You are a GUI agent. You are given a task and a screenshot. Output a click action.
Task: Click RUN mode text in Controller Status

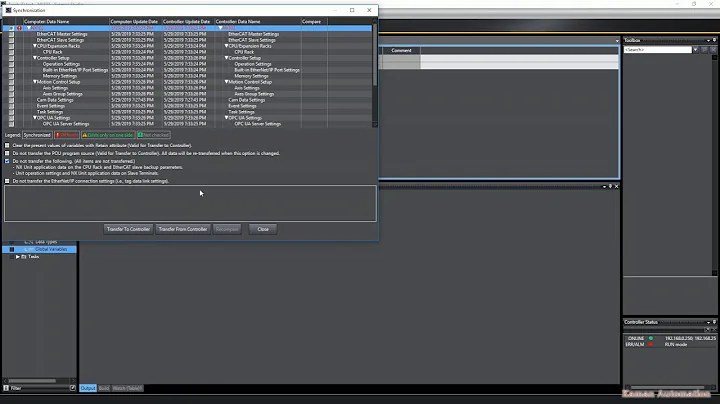point(676,344)
